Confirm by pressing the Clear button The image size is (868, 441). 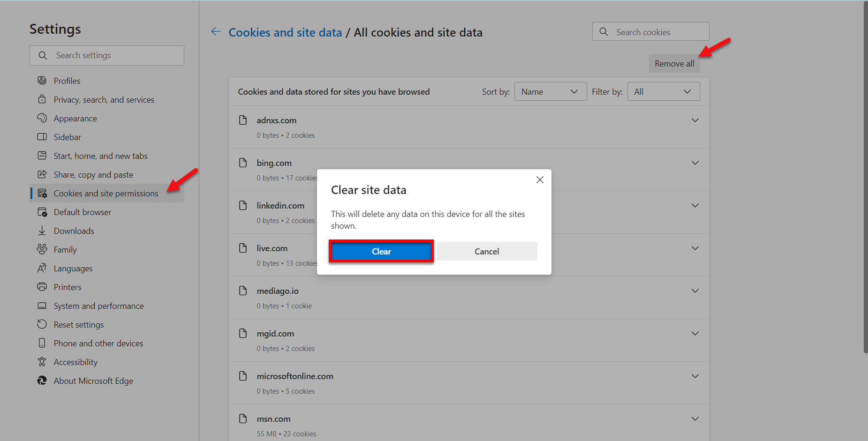pos(381,252)
